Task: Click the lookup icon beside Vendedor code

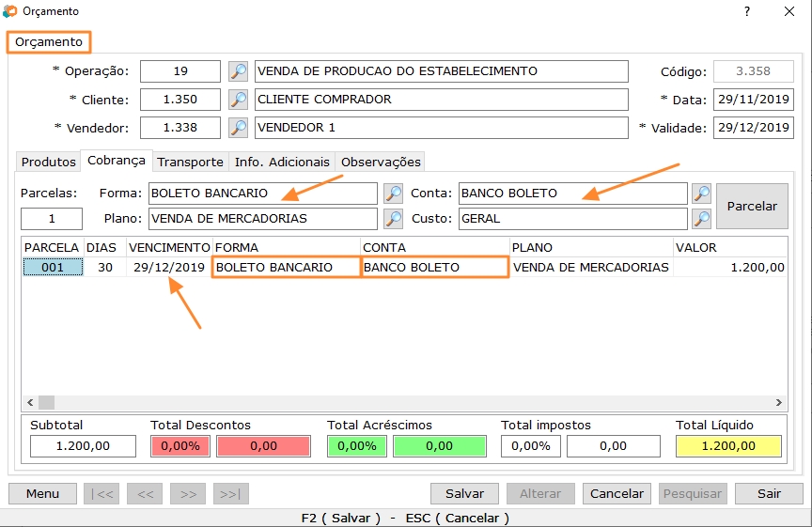Action: click(239, 128)
